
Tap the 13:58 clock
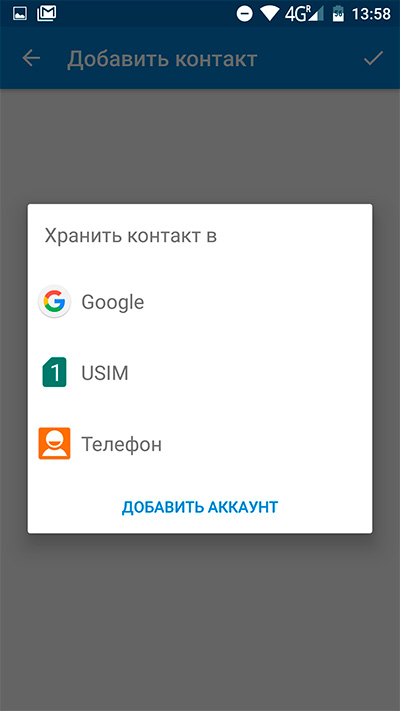[371, 14]
